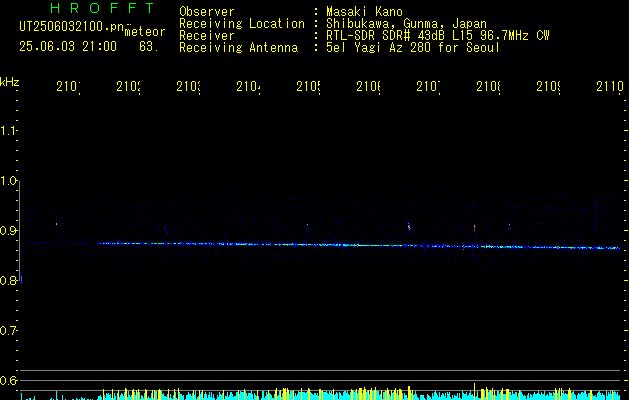Click the 5el Yagi Az 280 antenna text
This screenshot has width=629, height=400.
(x=413, y=48)
